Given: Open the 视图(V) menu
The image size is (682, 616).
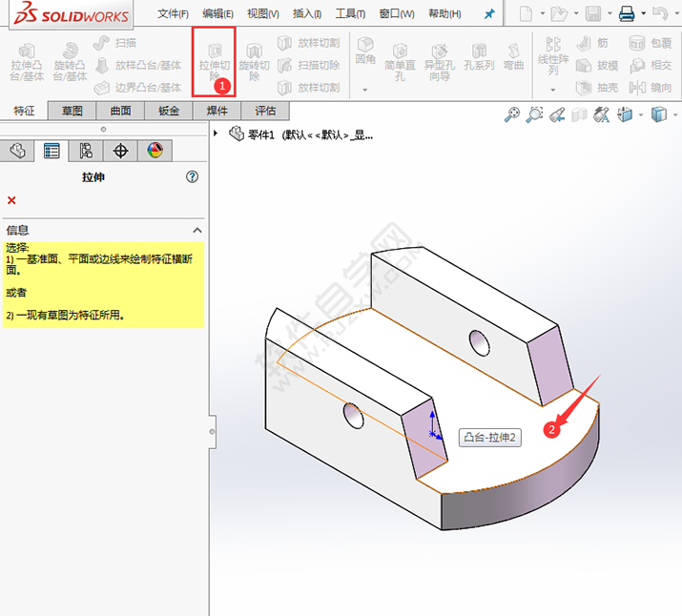Looking at the screenshot, I should click(263, 14).
